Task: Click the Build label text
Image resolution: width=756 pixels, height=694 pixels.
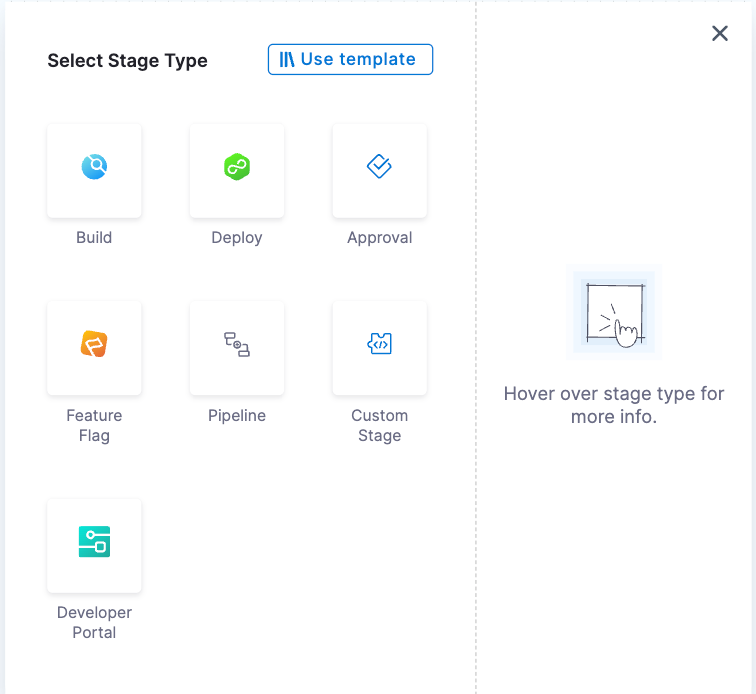Action: 94,238
